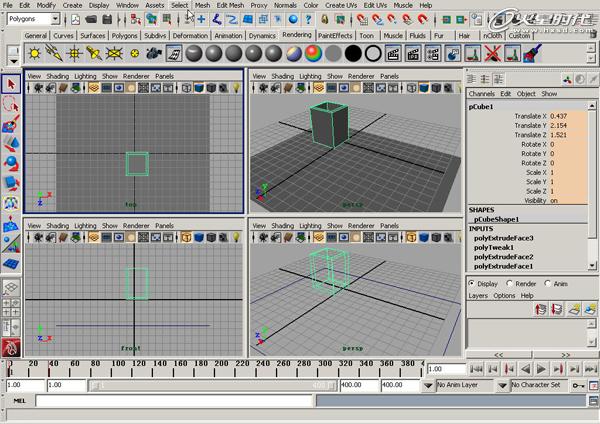Activate the Lasso select tool
The image size is (600, 424).
(11, 105)
